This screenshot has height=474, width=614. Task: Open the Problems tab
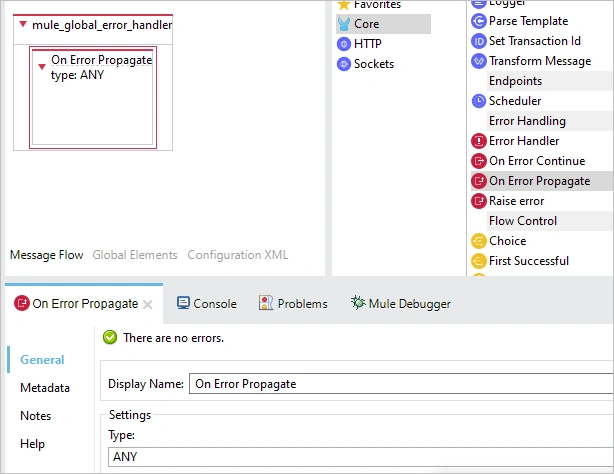[x=293, y=304]
